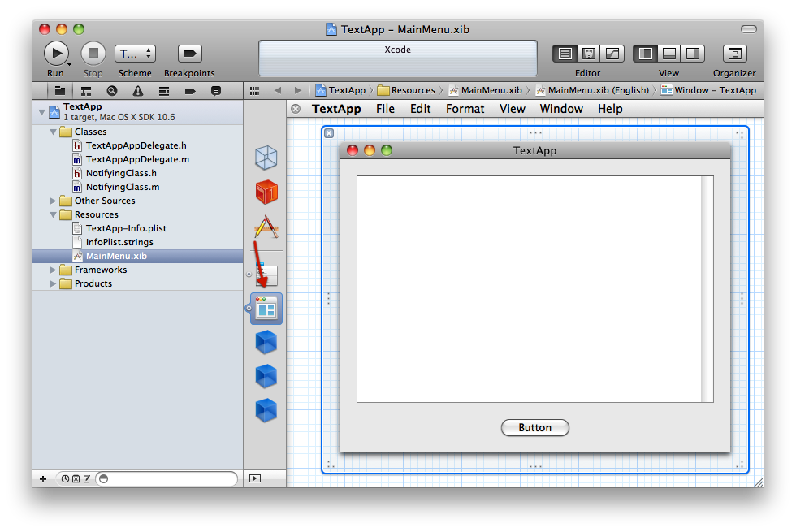Viewport: 796px width, 532px height.
Task: Open the Window menu in menu editor
Action: [561, 109]
